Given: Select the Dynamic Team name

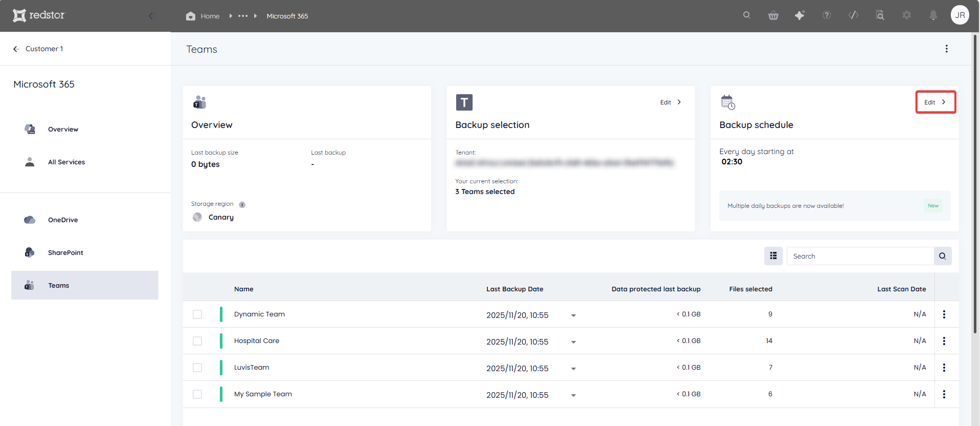Looking at the screenshot, I should 259,314.
